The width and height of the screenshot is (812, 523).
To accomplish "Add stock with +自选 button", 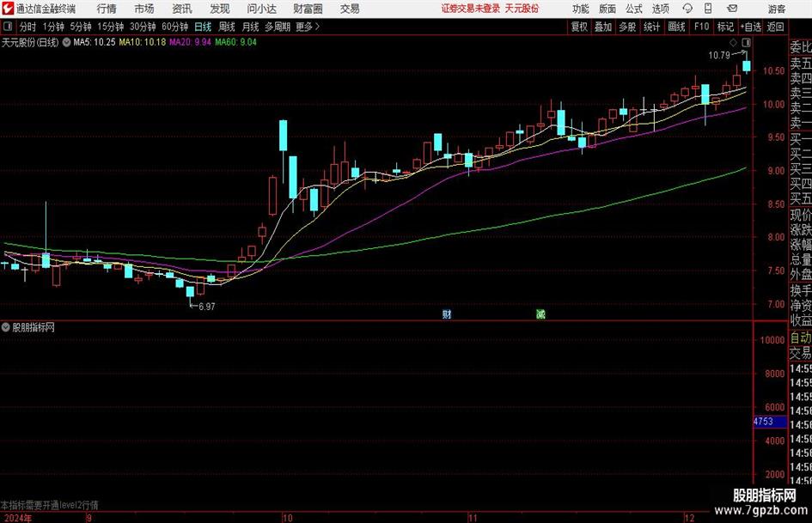I will click(x=751, y=27).
